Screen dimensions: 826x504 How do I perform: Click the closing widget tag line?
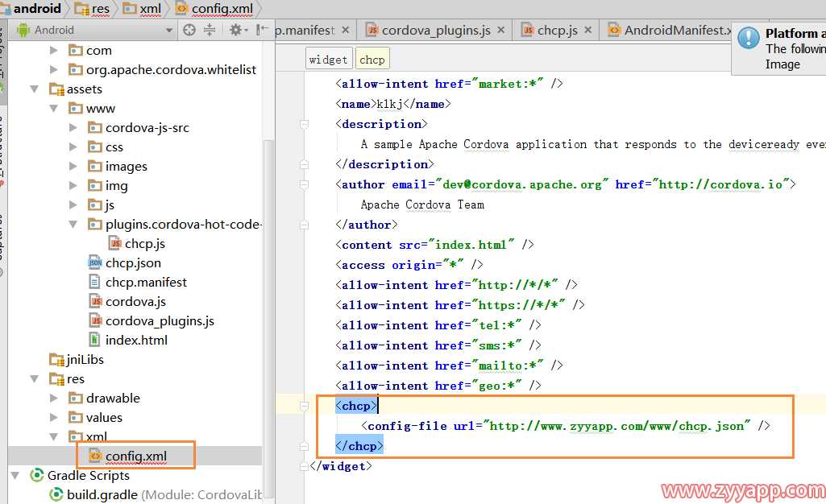[x=341, y=466]
